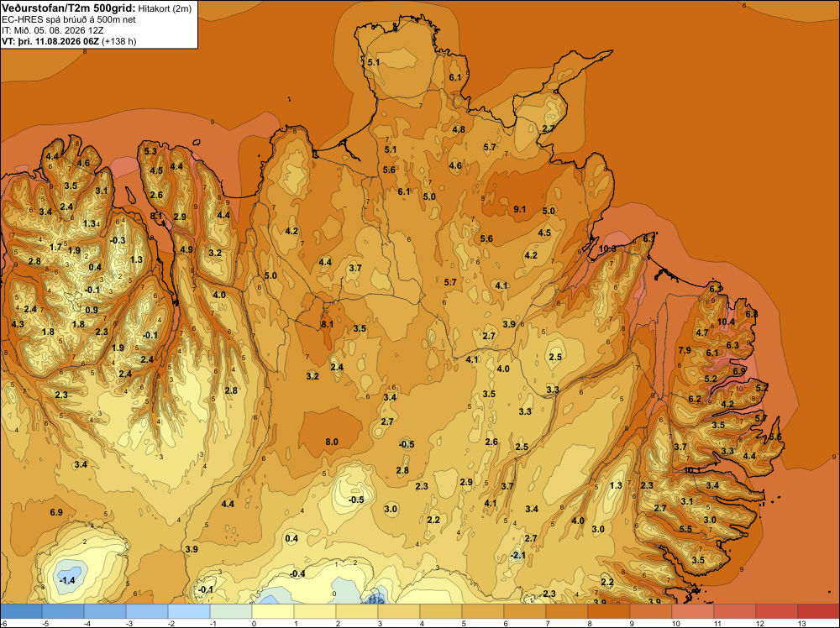This screenshot has height=628, width=840.
Task: Click the '4.7' temperature value
Action: pyautogui.click(x=701, y=332)
